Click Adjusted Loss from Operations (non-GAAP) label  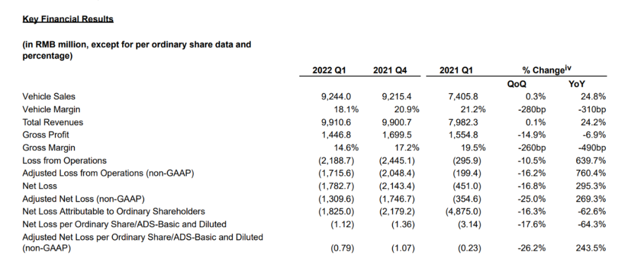(108, 173)
